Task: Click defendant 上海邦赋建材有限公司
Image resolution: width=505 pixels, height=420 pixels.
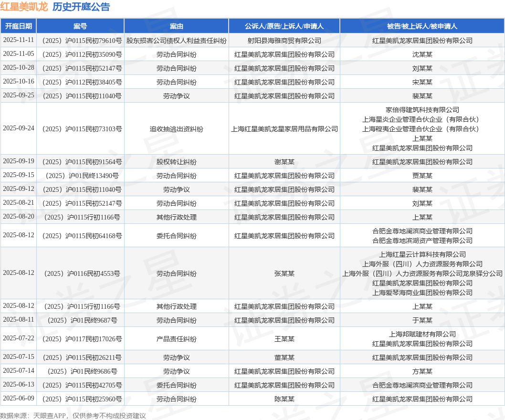Action: pos(422,334)
